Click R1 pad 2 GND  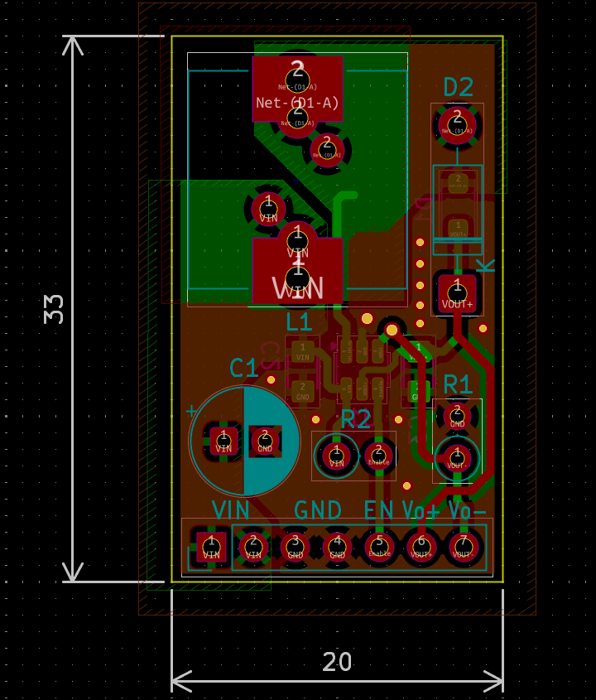point(457,415)
